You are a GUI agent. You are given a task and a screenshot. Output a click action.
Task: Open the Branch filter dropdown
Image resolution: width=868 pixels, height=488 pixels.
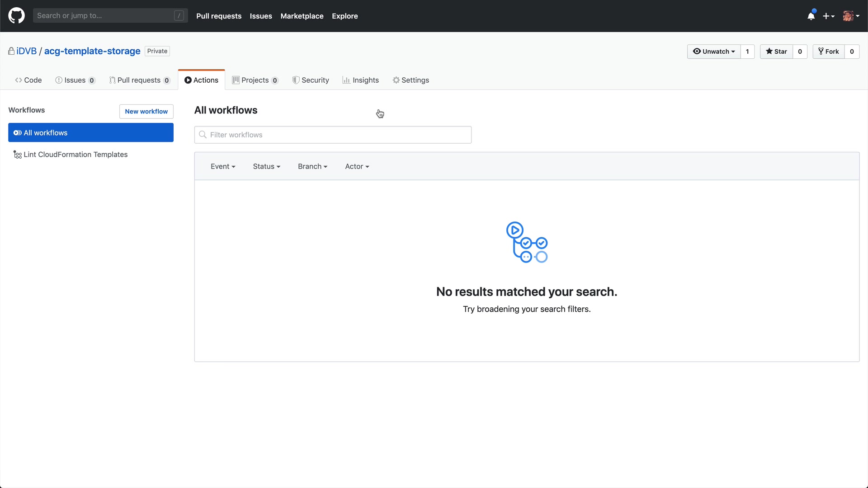[312, 166]
